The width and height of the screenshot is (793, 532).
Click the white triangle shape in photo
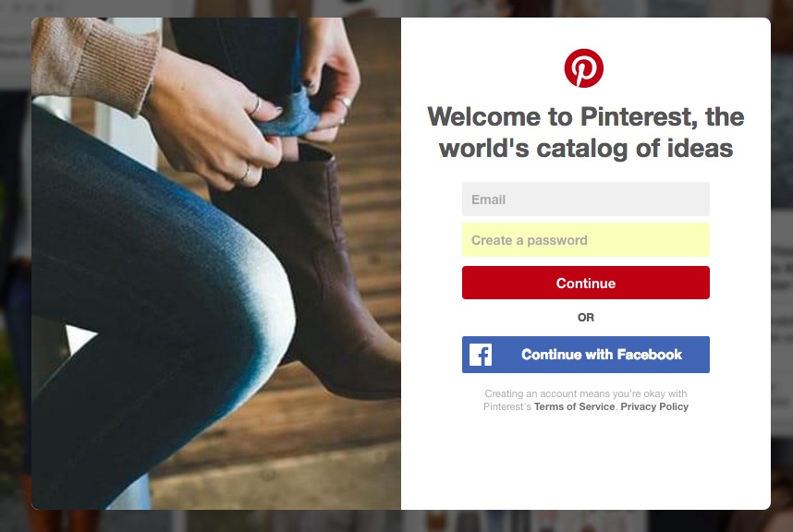click(x=79, y=337)
